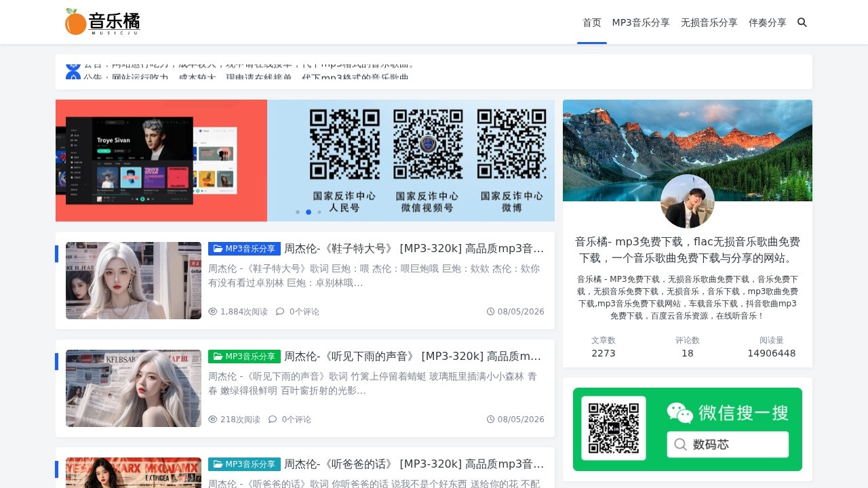Select the first carousel dot indicator
This screenshot has height=488, width=868.
click(x=298, y=212)
